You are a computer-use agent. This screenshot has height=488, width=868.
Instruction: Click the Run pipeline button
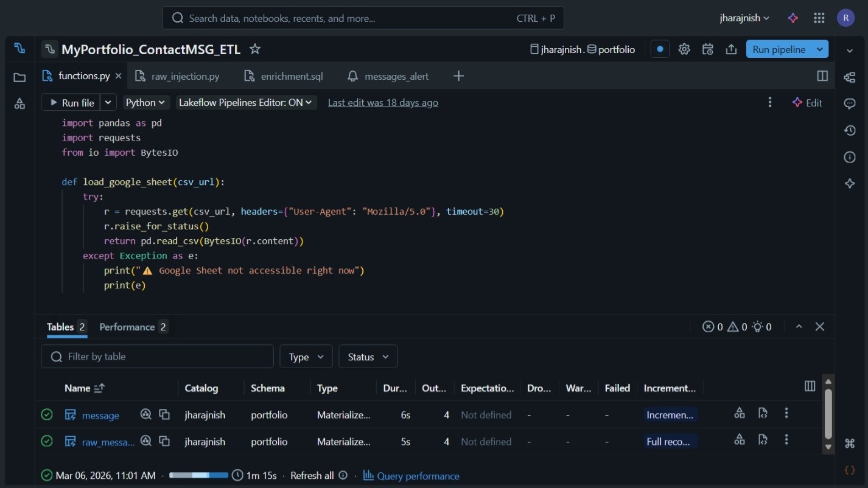coord(779,49)
